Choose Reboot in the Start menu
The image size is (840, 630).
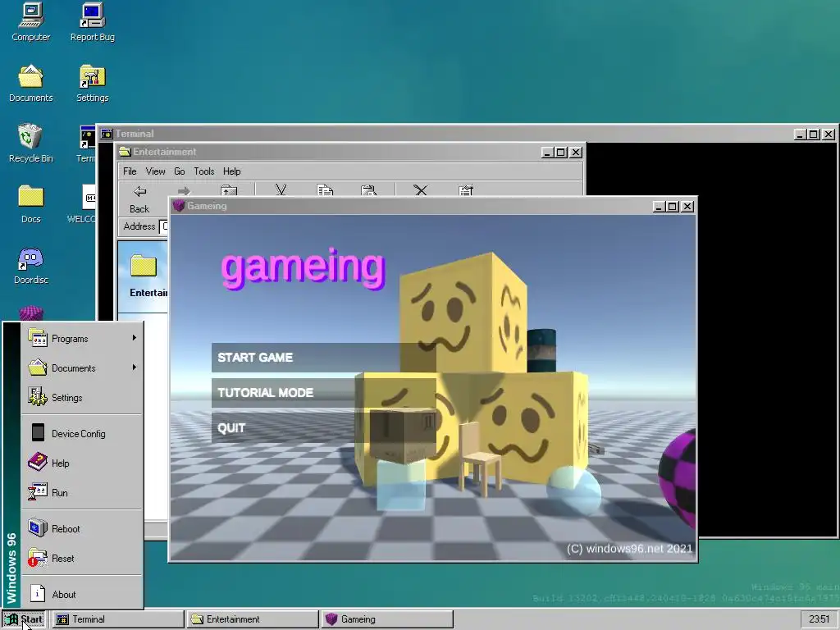tap(82, 529)
